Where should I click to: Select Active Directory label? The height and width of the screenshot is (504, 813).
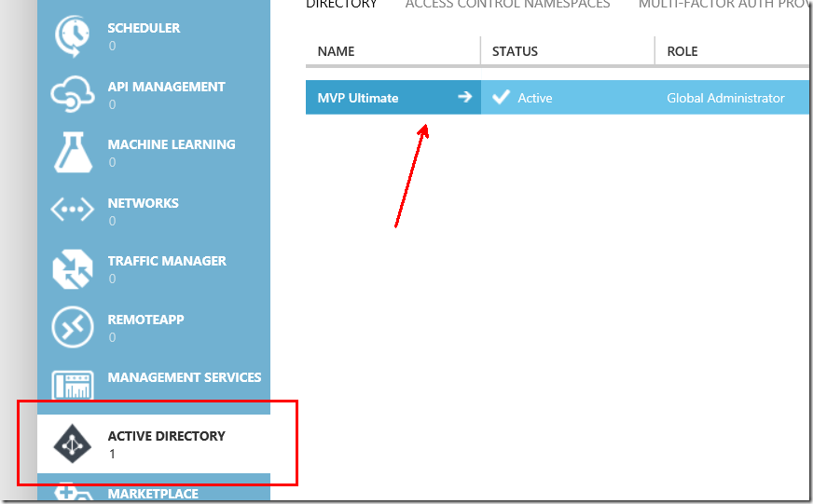[x=167, y=436]
